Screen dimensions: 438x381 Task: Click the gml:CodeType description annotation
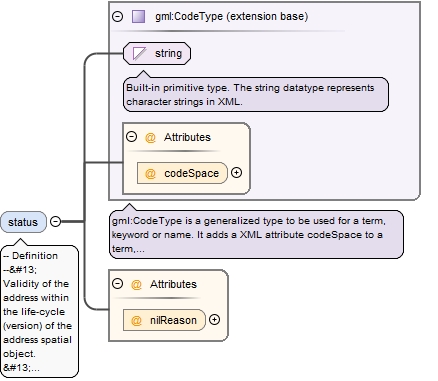point(256,234)
